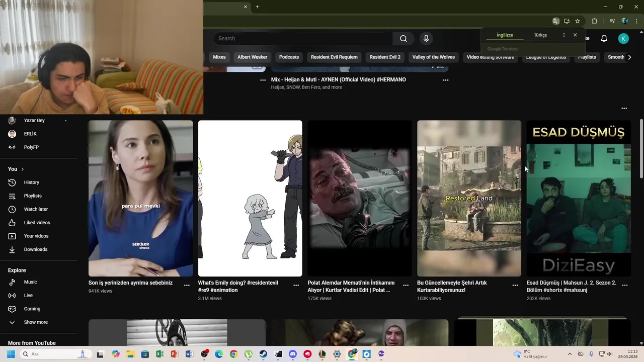The height and width of the screenshot is (362, 644).
Task: Filter by Resident Evil 2 chip
Action: point(385,57)
